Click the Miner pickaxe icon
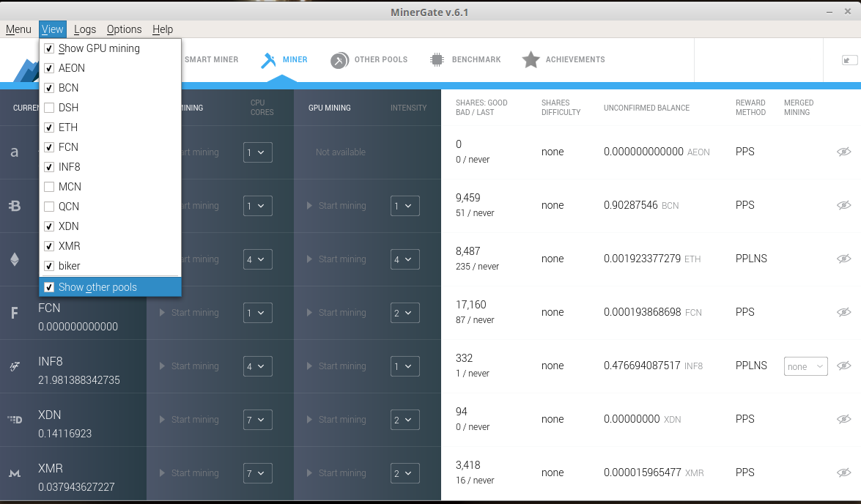 pyautogui.click(x=268, y=60)
